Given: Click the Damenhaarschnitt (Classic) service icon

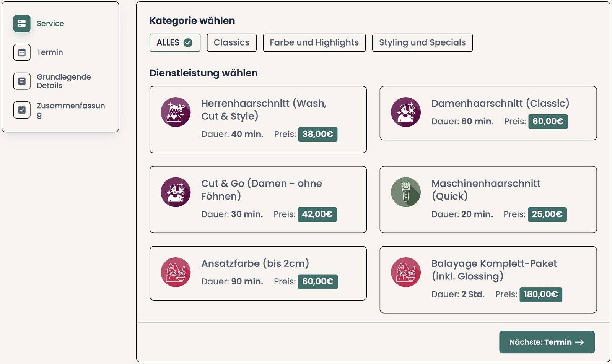Looking at the screenshot, I should pos(406,112).
